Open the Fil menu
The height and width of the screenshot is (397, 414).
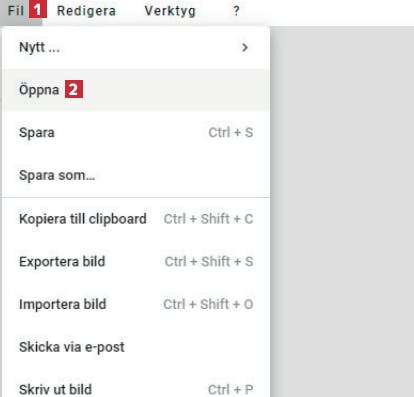[x=15, y=11]
